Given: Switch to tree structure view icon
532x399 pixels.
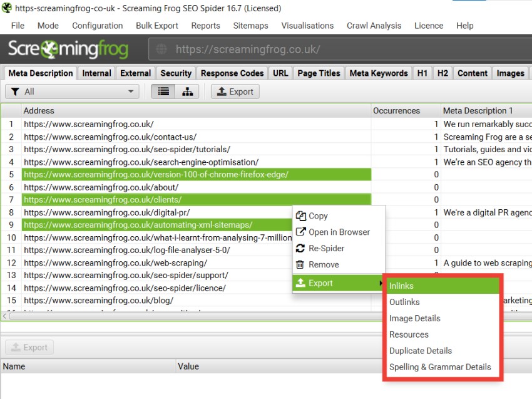Looking at the screenshot, I should 187,91.
